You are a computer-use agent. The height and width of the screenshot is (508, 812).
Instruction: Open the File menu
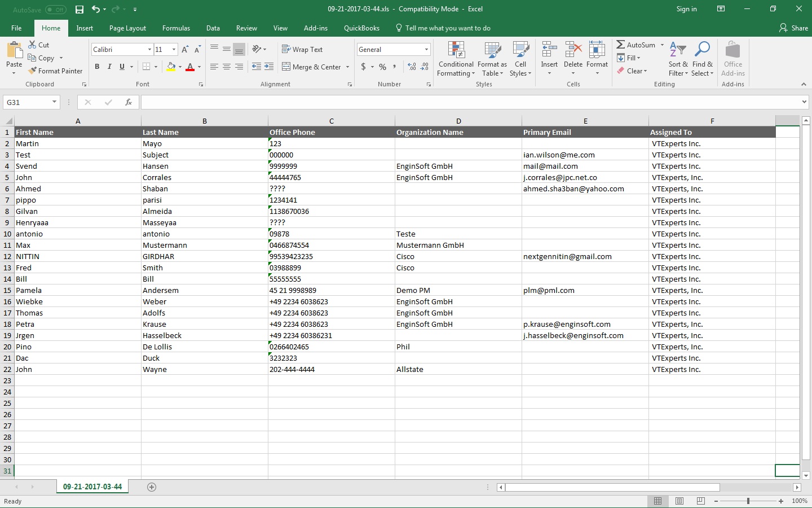coord(16,28)
